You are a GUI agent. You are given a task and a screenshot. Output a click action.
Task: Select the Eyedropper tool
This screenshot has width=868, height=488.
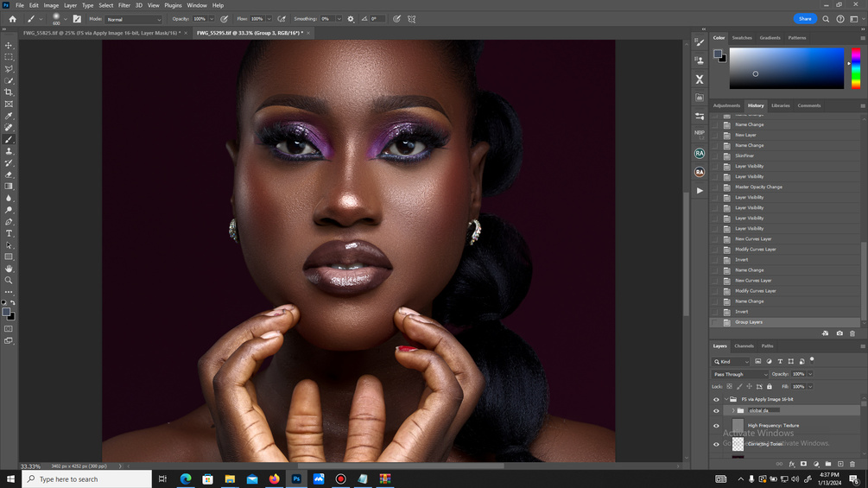pos(9,117)
